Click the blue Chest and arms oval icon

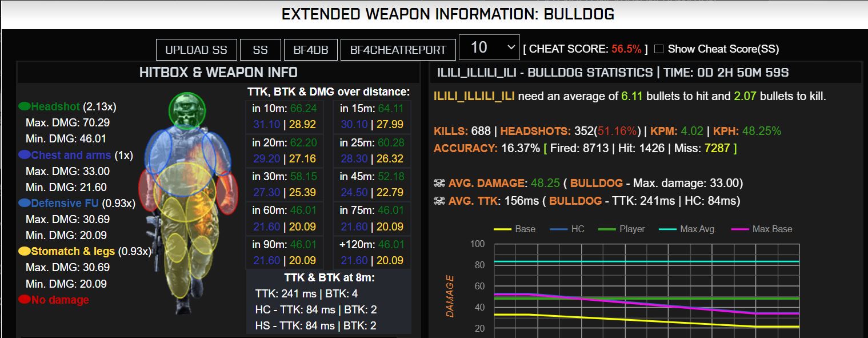pyautogui.click(x=25, y=155)
